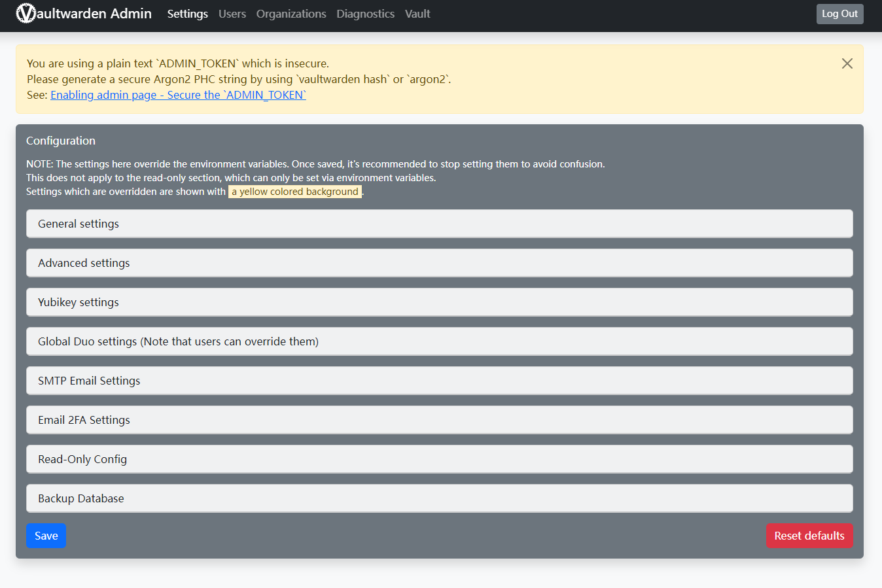
Task: Click the red Reset defaults button
Action: point(809,536)
